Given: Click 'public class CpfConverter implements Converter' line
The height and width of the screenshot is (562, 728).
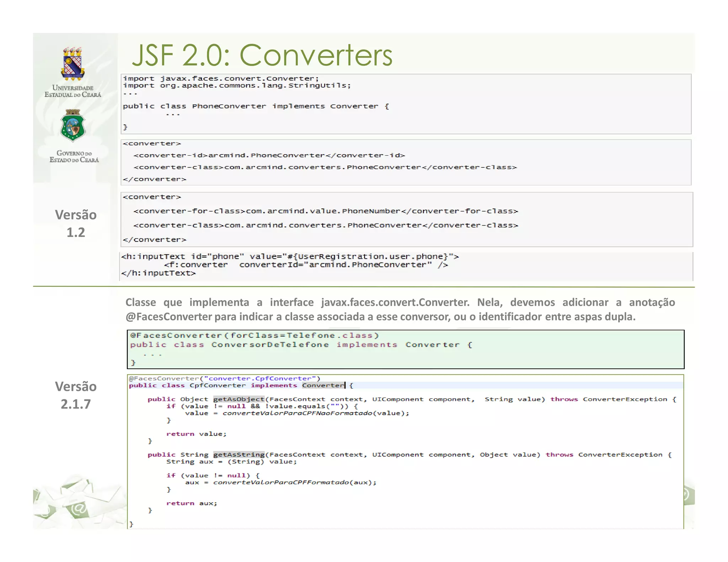Looking at the screenshot, I should tap(241, 385).
